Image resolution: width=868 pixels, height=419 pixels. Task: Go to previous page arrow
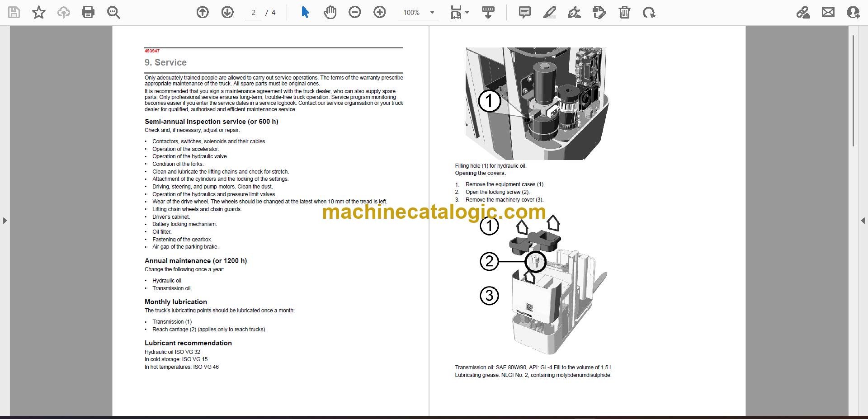(x=203, y=12)
